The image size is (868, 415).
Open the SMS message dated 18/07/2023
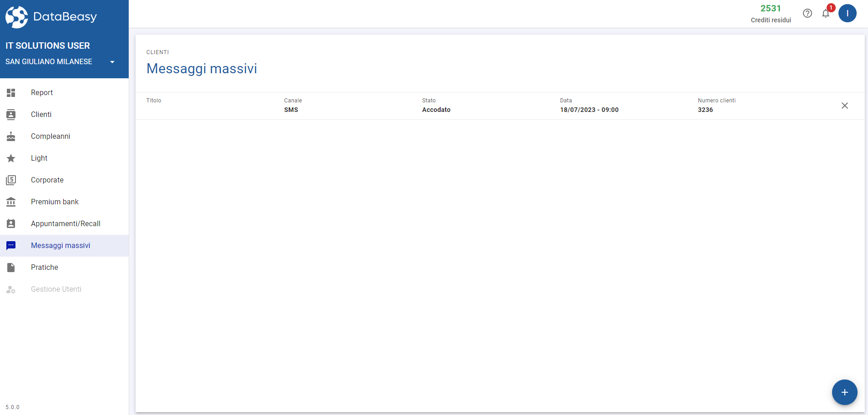click(x=455, y=106)
